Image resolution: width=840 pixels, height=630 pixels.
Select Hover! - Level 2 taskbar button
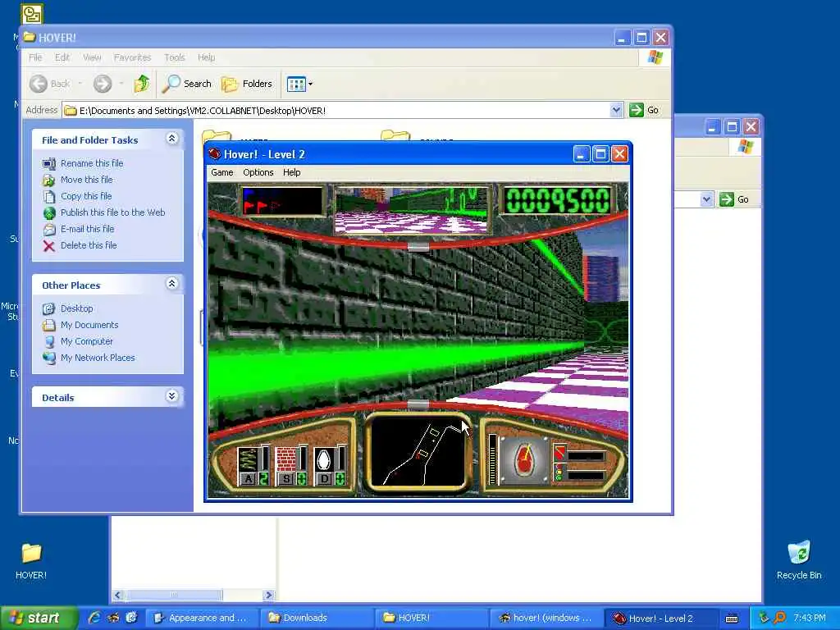[660, 619]
